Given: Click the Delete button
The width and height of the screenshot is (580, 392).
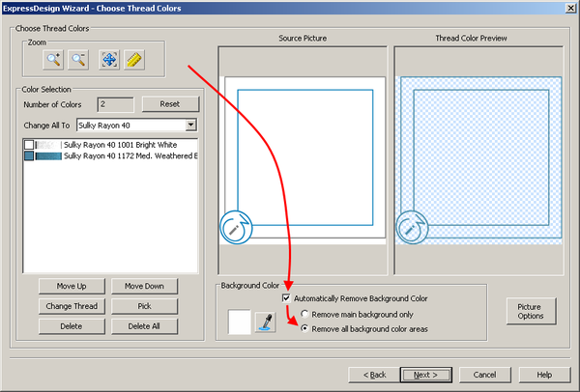Looking at the screenshot, I should (x=72, y=326).
